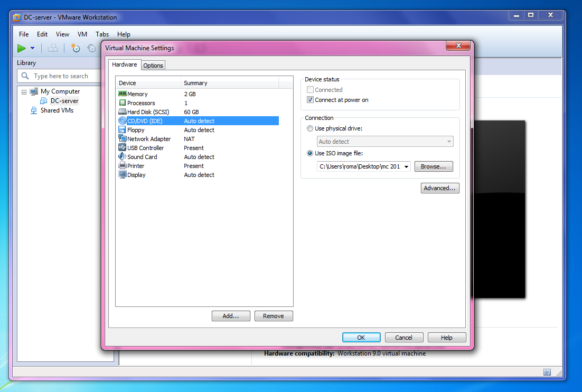Screen dimensions: 582x392
Task: Select the Display row's Auto detect summary
Action: [x=199, y=175]
